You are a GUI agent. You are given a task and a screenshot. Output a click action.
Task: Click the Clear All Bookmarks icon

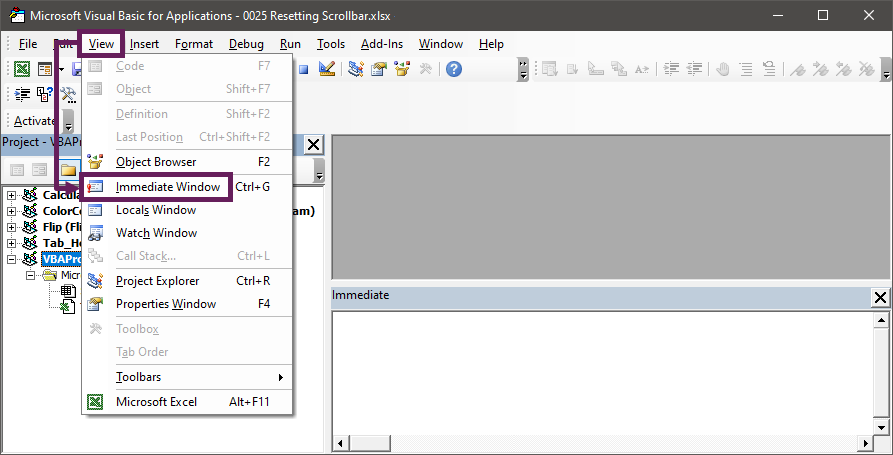pyautogui.click(x=867, y=69)
